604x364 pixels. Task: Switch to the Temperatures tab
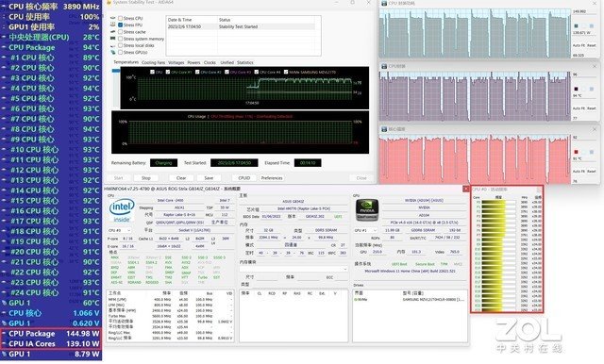(126, 62)
